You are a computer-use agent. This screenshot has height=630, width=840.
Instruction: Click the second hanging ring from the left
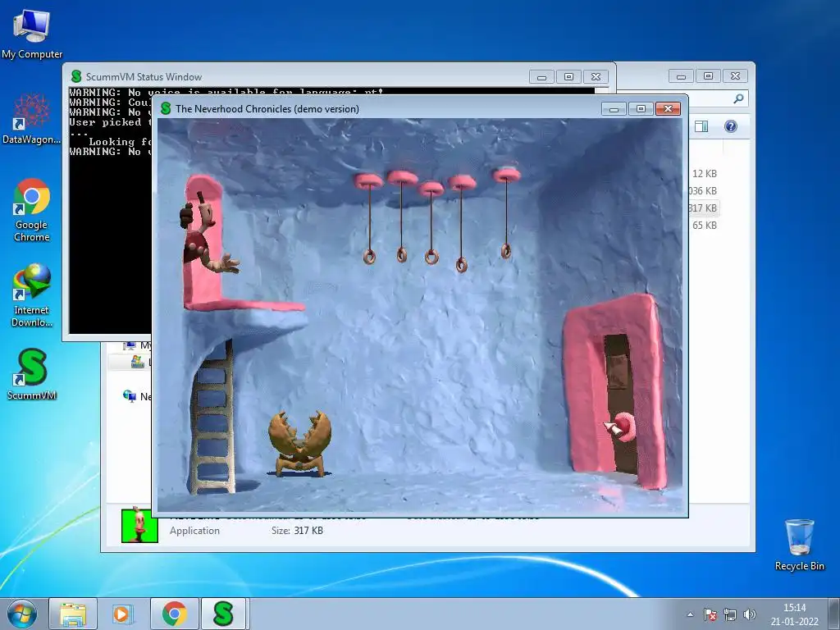402,254
